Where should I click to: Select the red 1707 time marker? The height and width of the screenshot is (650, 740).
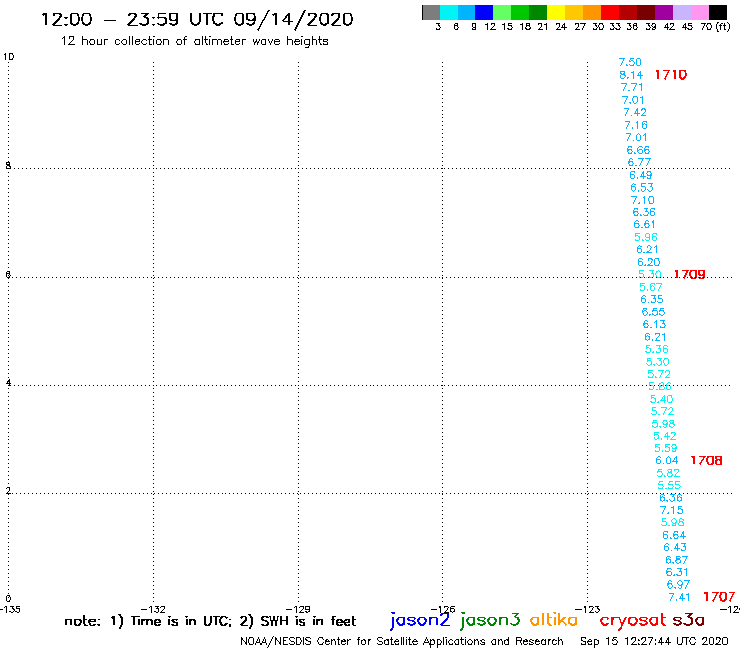pyautogui.click(x=719, y=597)
